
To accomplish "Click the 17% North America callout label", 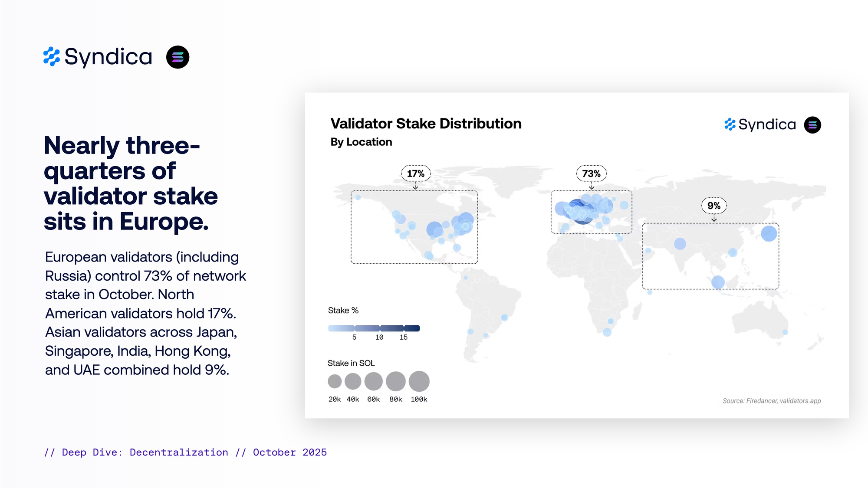I will 415,174.
